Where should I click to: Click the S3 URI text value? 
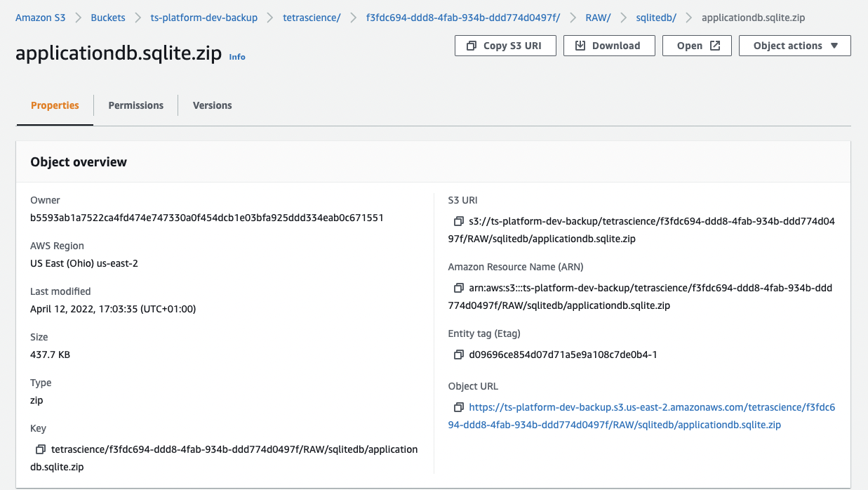click(641, 230)
